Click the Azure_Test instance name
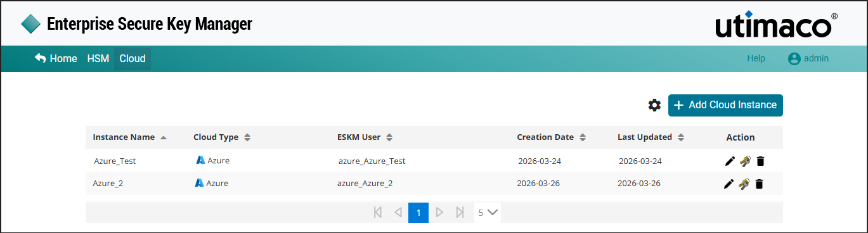This screenshot has width=868, height=233. [x=115, y=161]
